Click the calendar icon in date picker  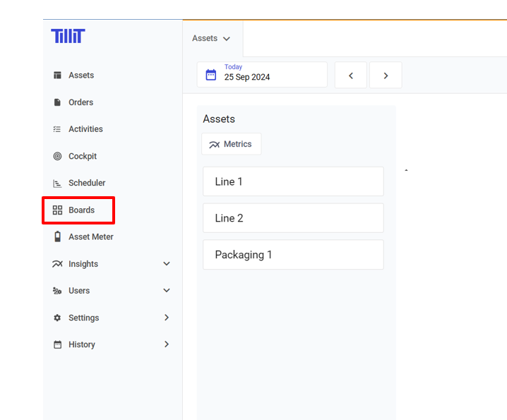[210, 75]
